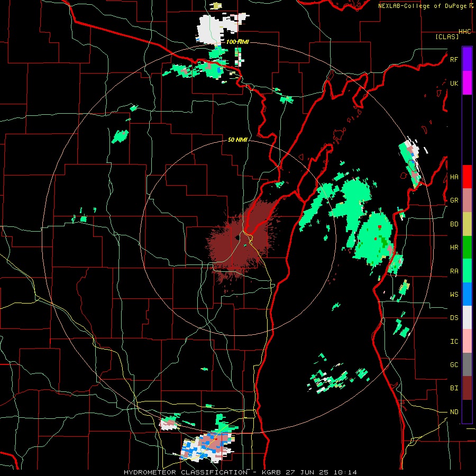Click the IC legend label
Screen dimensions: 476x476
pyautogui.click(x=454, y=342)
